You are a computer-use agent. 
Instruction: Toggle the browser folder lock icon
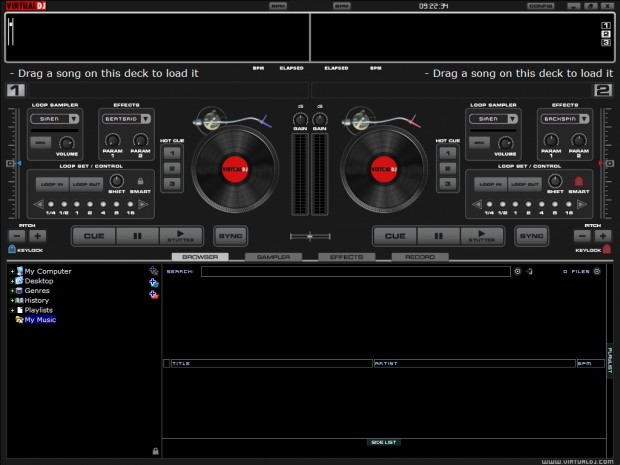coord(155,451)
